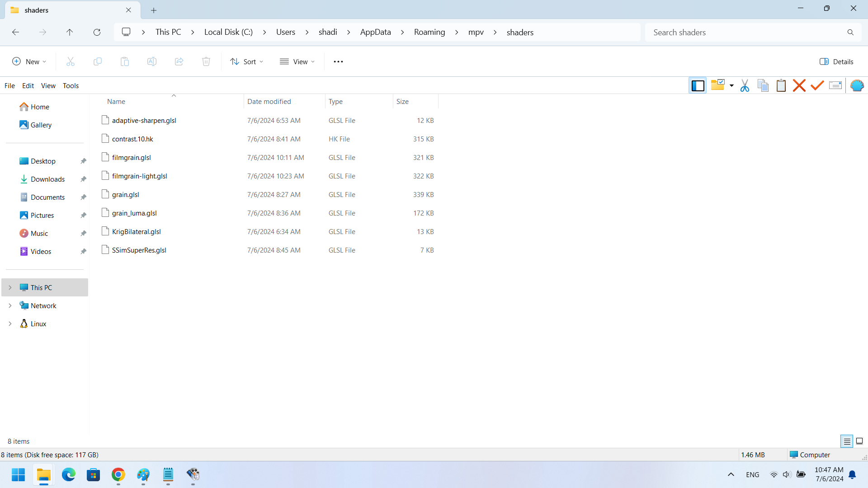Click the orange X delete icon
The height and width of the screenshot is (488, 868).
[x=799, y=85]
